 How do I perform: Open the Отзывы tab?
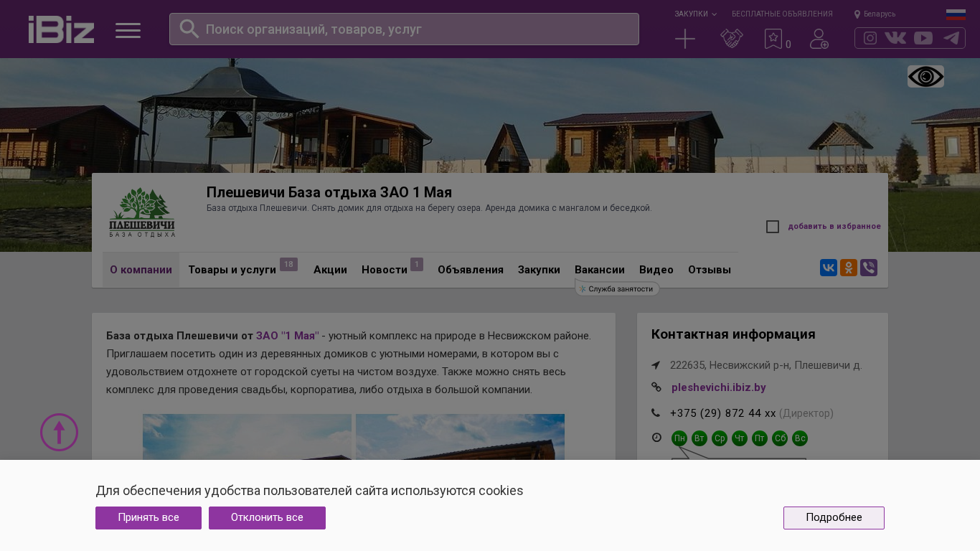click(x=710, y=270)
